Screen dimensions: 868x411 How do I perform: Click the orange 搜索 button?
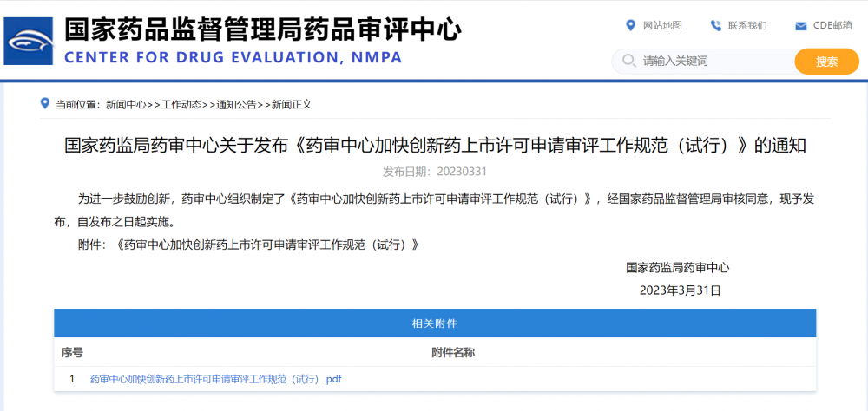pyautogui.click(x=826, y=62)
